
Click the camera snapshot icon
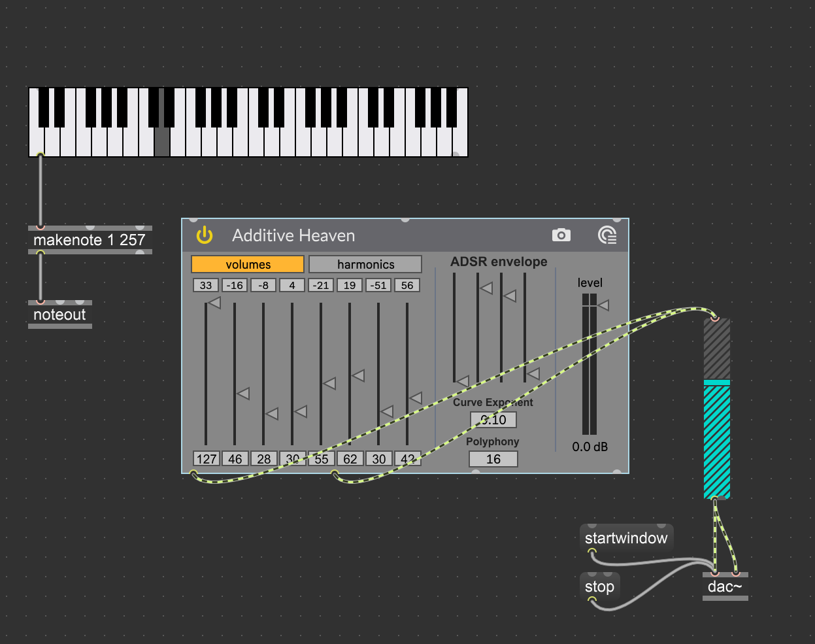tap(561, 235)
